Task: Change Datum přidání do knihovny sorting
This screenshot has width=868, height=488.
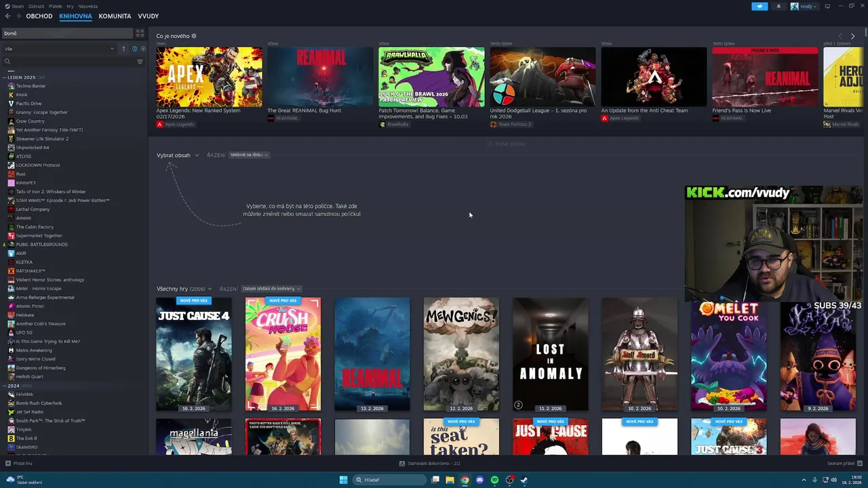Action: click(x=271, y=289)
